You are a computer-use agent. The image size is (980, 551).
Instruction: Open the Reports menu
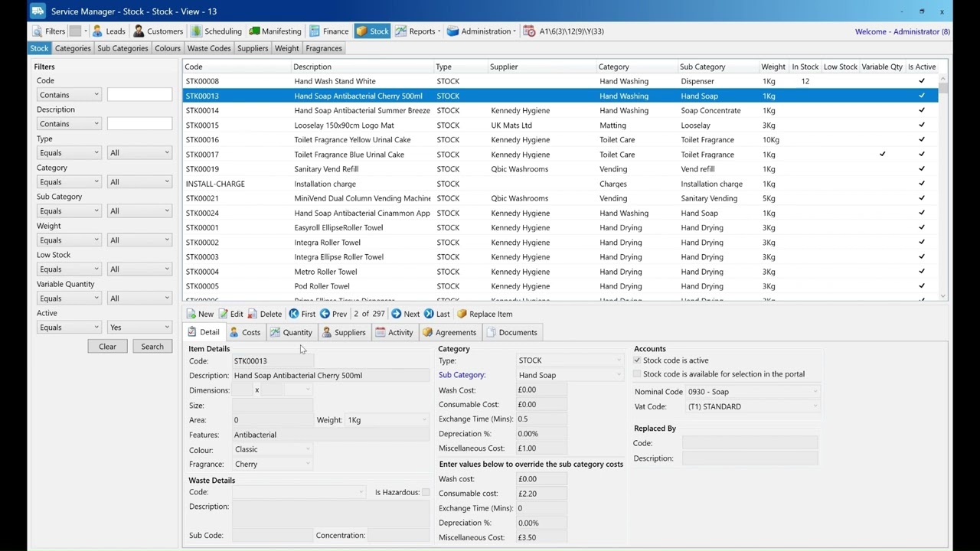[x=417, y=31]
